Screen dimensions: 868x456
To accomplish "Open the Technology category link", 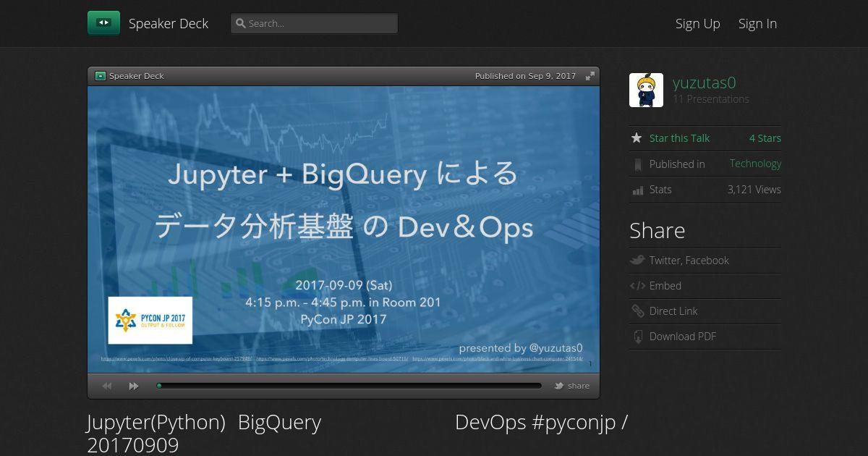I will click(x=755, y=164).
